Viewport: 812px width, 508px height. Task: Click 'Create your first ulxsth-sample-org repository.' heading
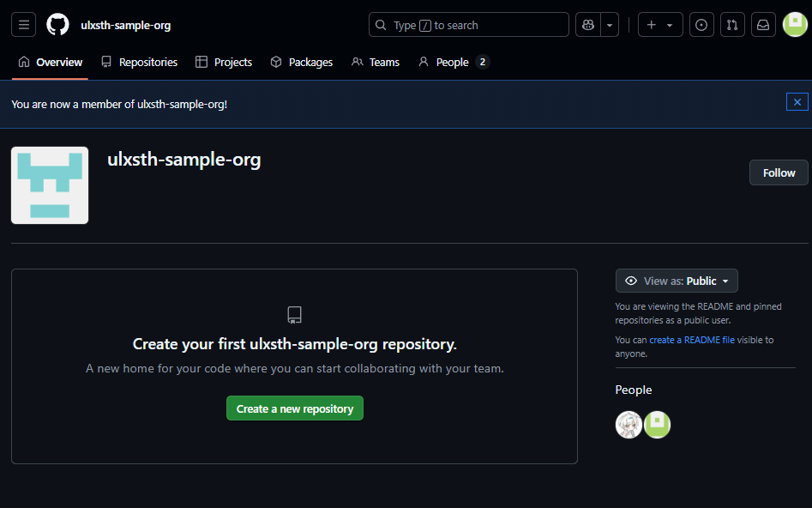pyautogui.click(x=295, y=344)
